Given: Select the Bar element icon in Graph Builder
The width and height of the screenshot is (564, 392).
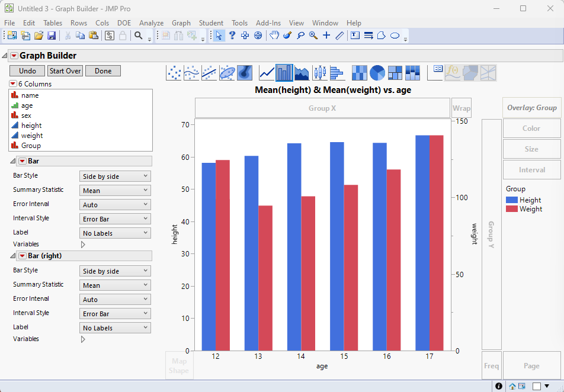Looking at the screenshot, I should click(x=283, y=72).
